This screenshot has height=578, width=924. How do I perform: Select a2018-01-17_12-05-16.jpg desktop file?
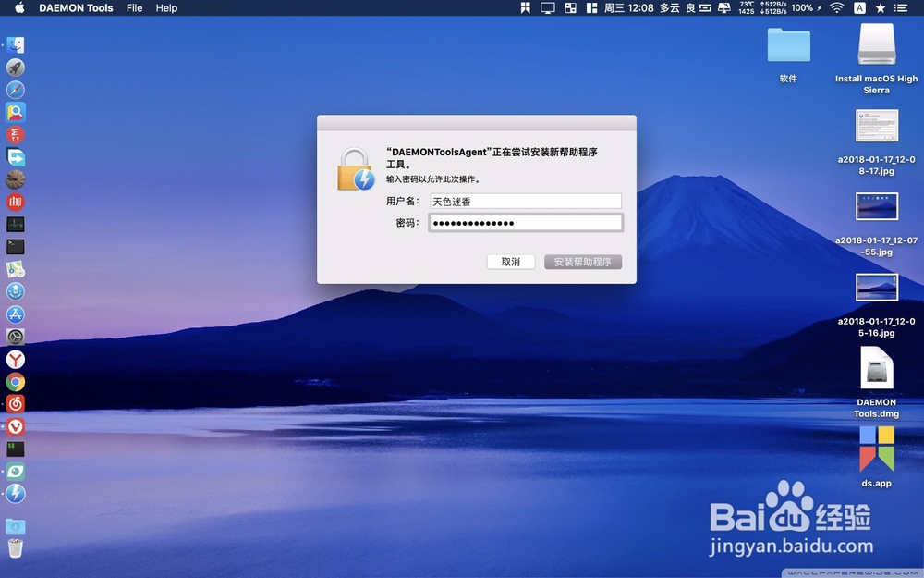[x=876, y=288]
